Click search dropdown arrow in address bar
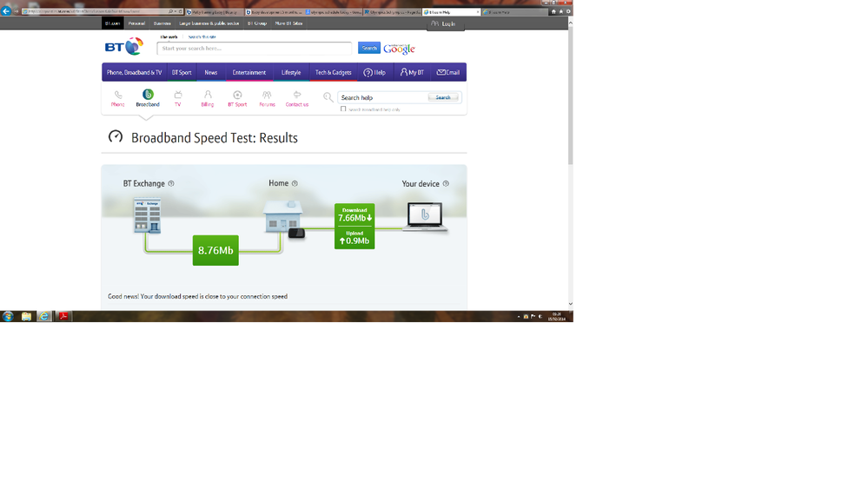Viewport: 868px width, 488px height. click(176, 11)
